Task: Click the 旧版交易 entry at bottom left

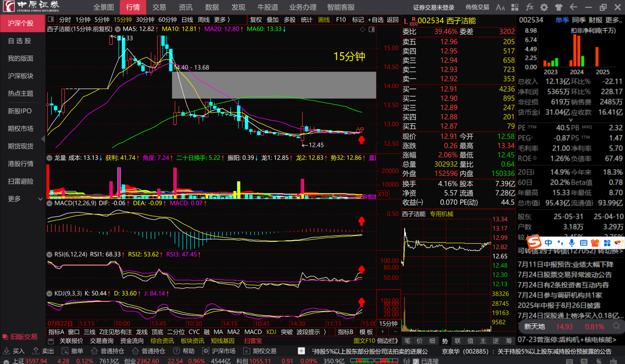Action: (20, 337)
